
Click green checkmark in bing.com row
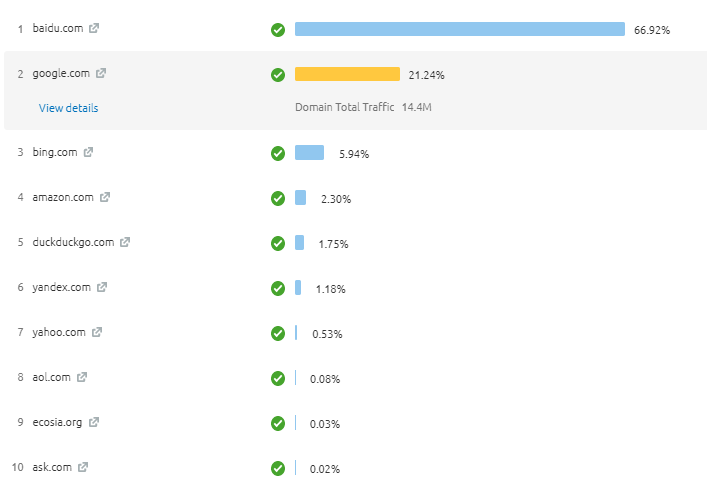[x=278, y=153]
